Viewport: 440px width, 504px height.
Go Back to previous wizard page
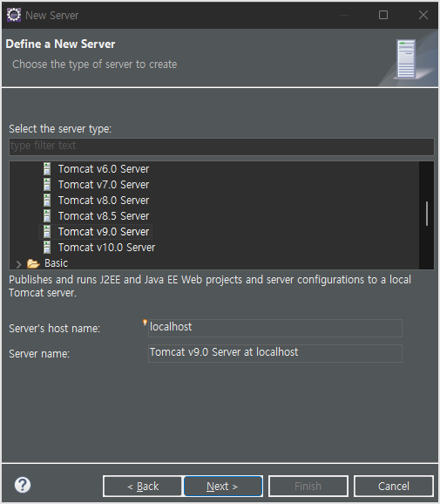[x=142, y=486]
